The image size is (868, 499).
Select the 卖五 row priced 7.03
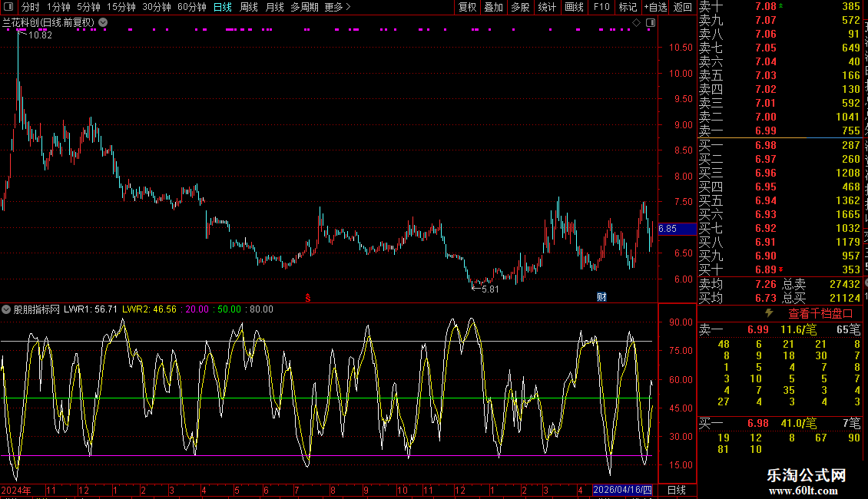[x=780, y=75]
